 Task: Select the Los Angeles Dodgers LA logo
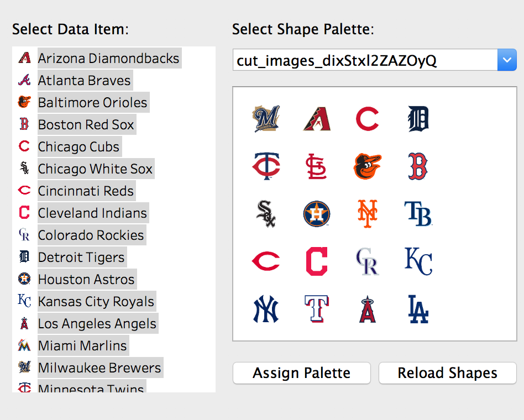(418, 309)
